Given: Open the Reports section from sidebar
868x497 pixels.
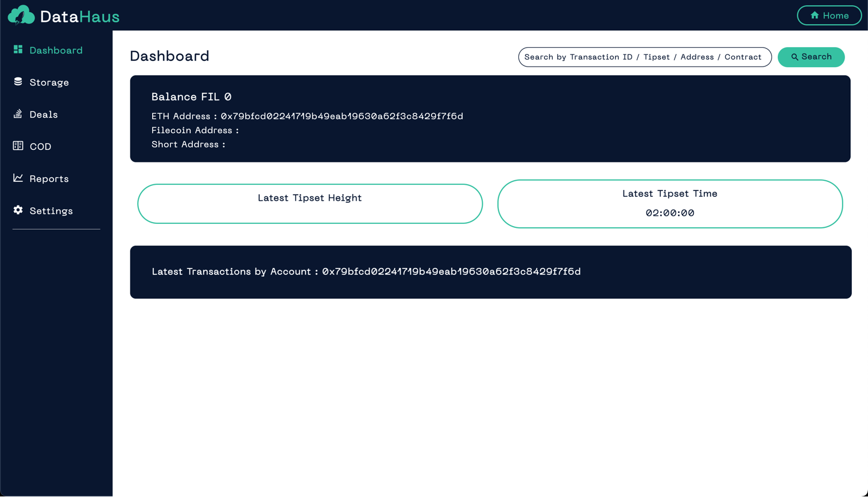Looking at the screenshot, I should pos(49,178).
